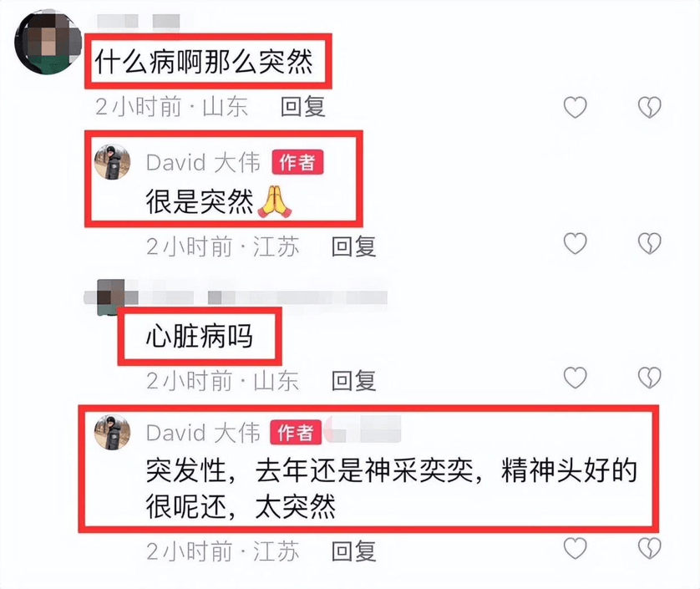Reply to David's 很是突然 comment
This screenshot has width=700, height=589.
coord(354,247)
